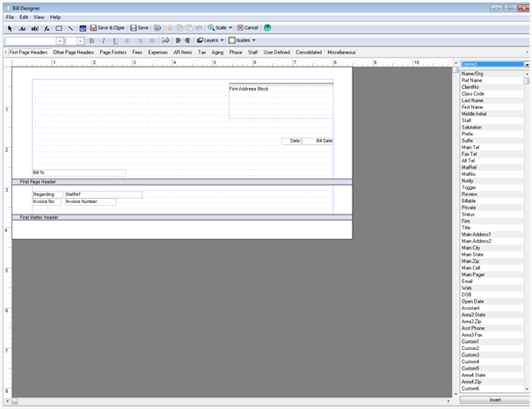Viewport: 532px width, 409px height.
Task: Click the print preview icon
Action: click(x=157, y=28)
